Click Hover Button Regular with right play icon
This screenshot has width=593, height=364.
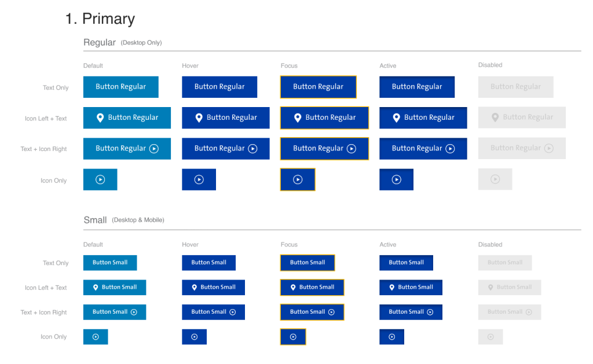226,149
